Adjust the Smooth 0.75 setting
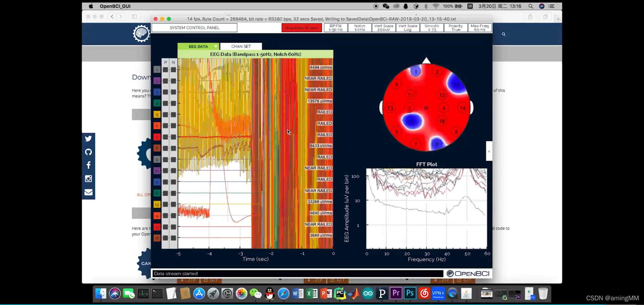This screenshot has width=644, height=305. [432, 28]
